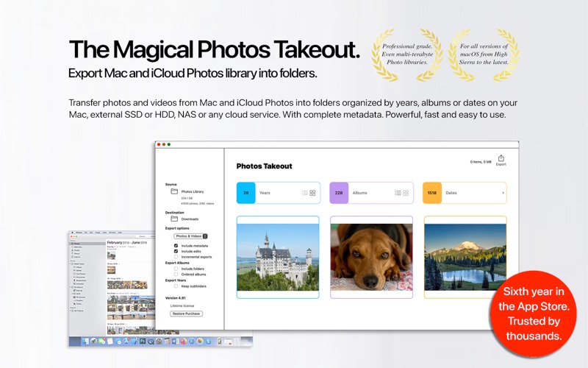Switch Albums to grid view icon
Image resolution: width=588 pixels, height=368 pixels.
(406, 193)
